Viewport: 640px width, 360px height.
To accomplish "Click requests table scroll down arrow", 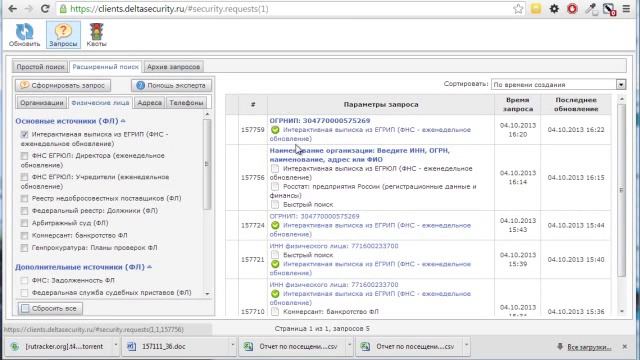I will click(x=622, y=311).
